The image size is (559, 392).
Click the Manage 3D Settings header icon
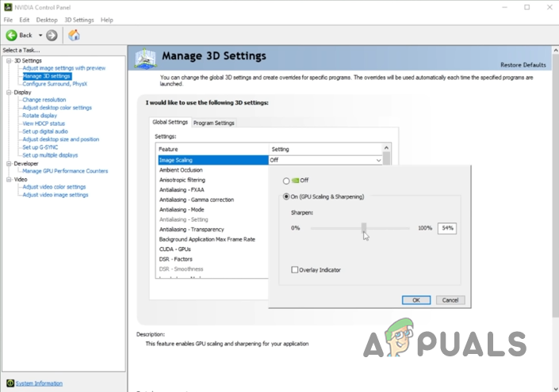click(145, 59)
